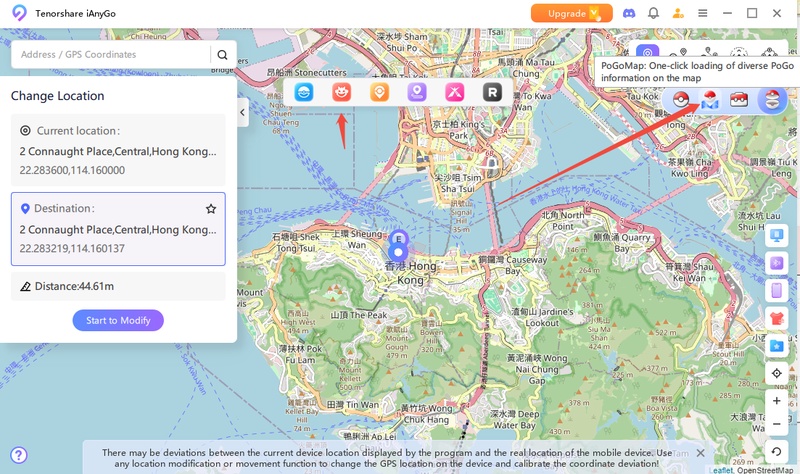This screenshot has width=800, height=474.
Task: Click the search magnifier icon
Action: tap(222, 55)
